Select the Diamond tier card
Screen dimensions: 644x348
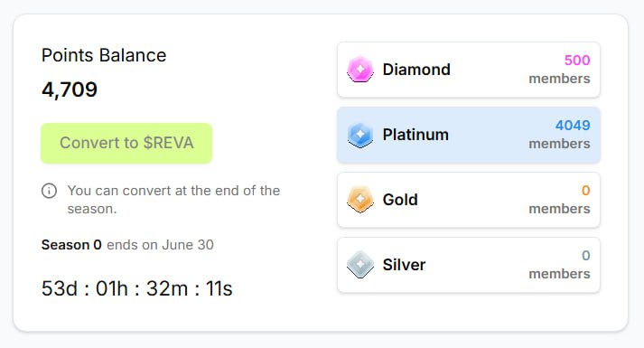point(469,70)
